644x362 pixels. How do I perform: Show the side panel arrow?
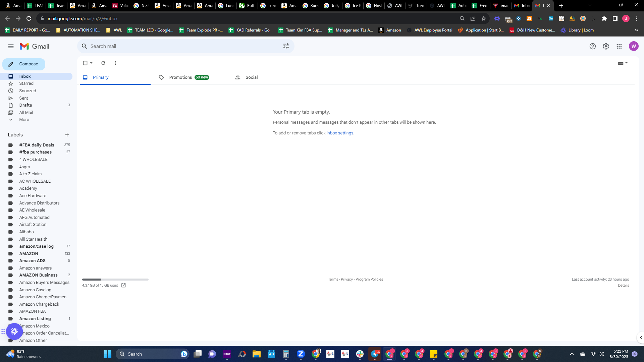click(641, 338)
